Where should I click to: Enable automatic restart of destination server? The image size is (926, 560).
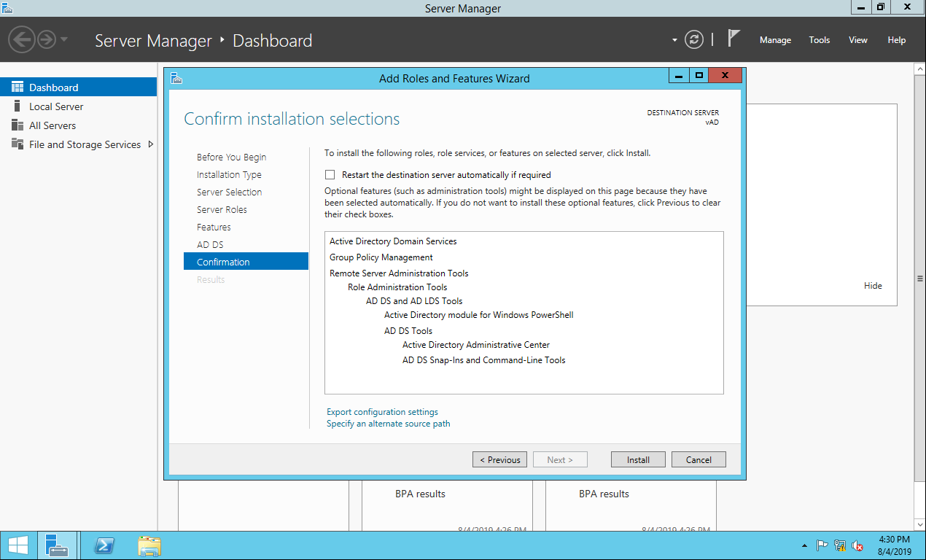(x=330, y=175)
